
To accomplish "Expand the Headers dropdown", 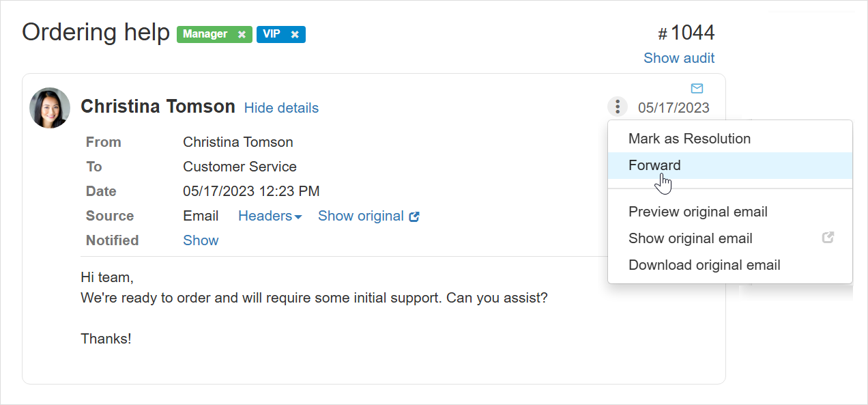I will (x=270, y=216).
